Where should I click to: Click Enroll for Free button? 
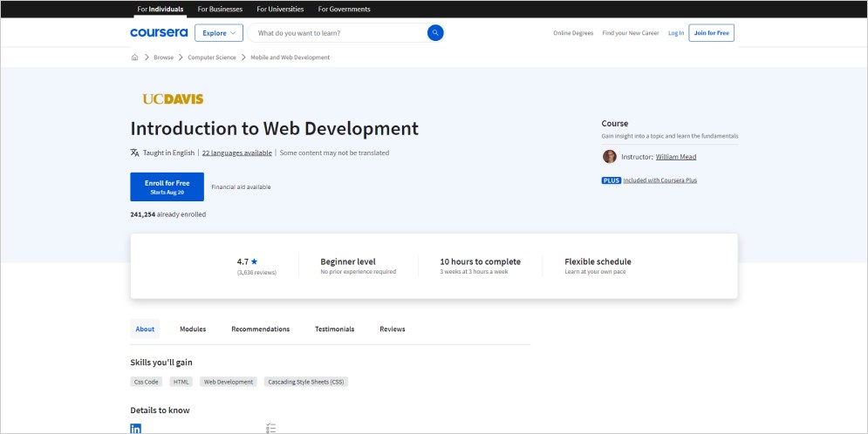167,186
